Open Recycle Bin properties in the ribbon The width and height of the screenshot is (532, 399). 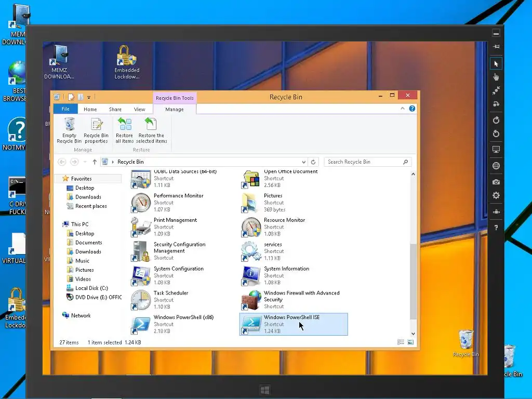coord(96,130)
